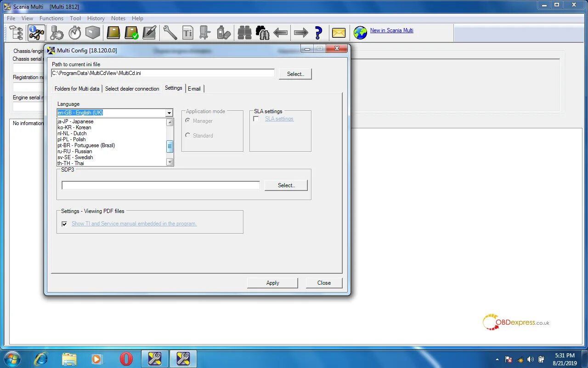Open the plain brown book icon
The width and height of the screenshot is (588, 368).
[x=113, y=33]
